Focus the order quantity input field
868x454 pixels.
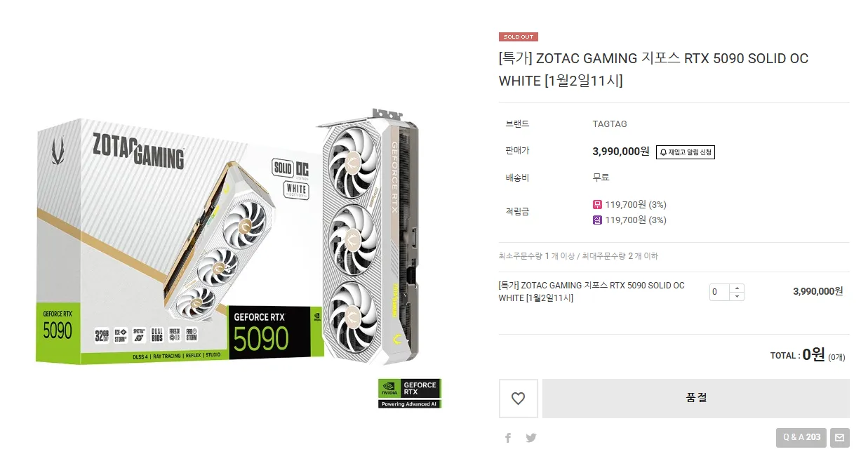[x=719, y=292]
